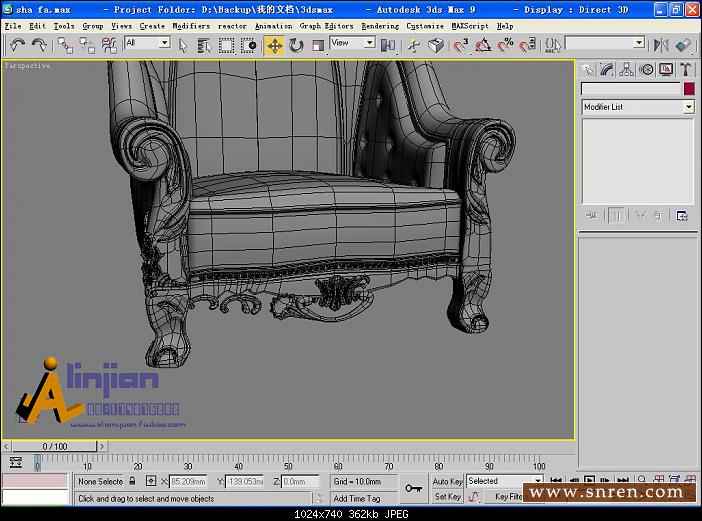Viewport: 702px width, 521px height.
Task: Click the X coordinate input field
Action: pos(188,481)
